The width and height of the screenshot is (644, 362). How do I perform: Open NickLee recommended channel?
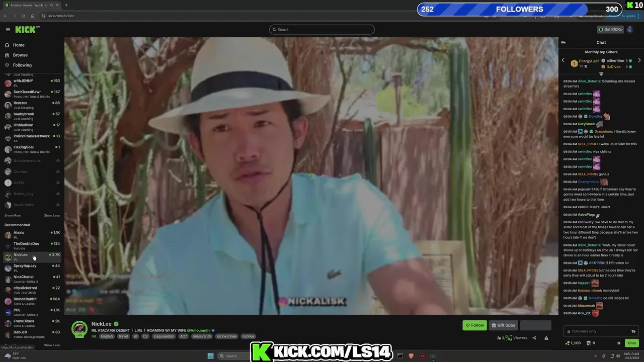point(32,257)
